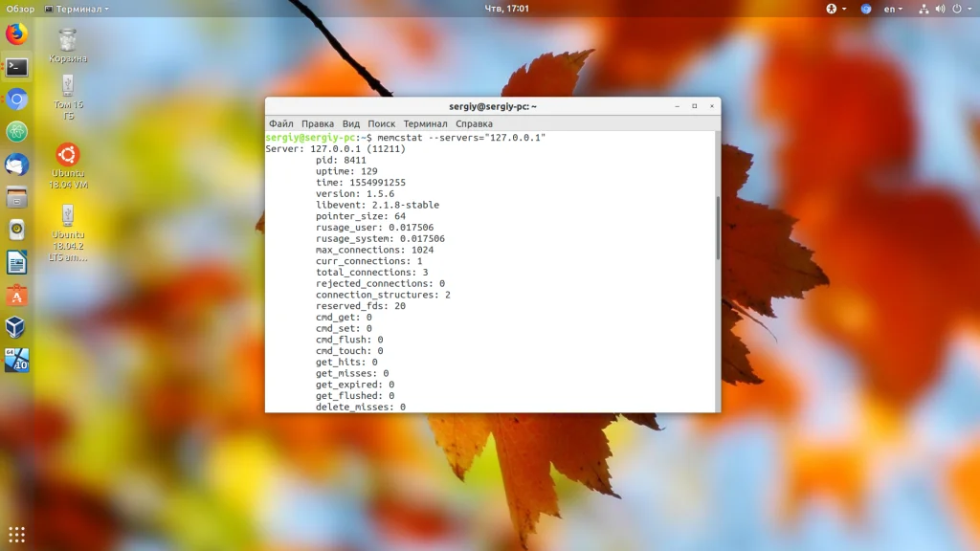Launch VirtualBox from the dock
Image resolution: width=980 pixels, height=551 pixels.
pyautogui.click(x=17, y=327)
